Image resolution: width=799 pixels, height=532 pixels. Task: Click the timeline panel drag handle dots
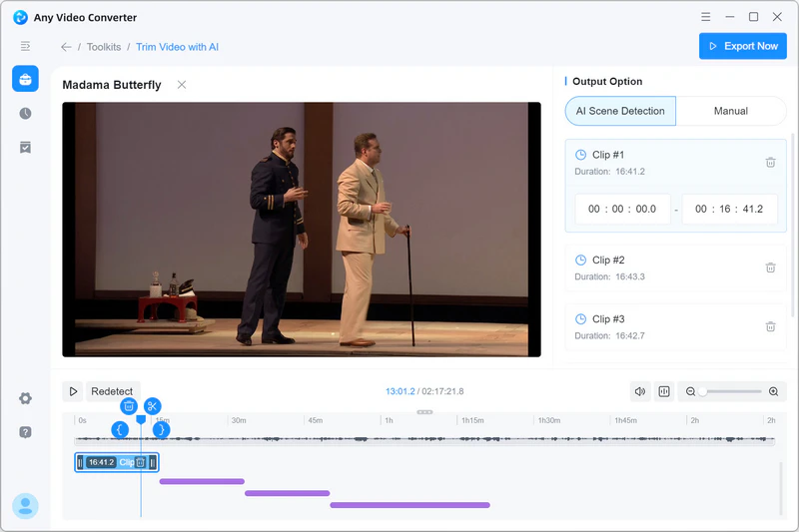pyautogui.click(x=424, y=412)
